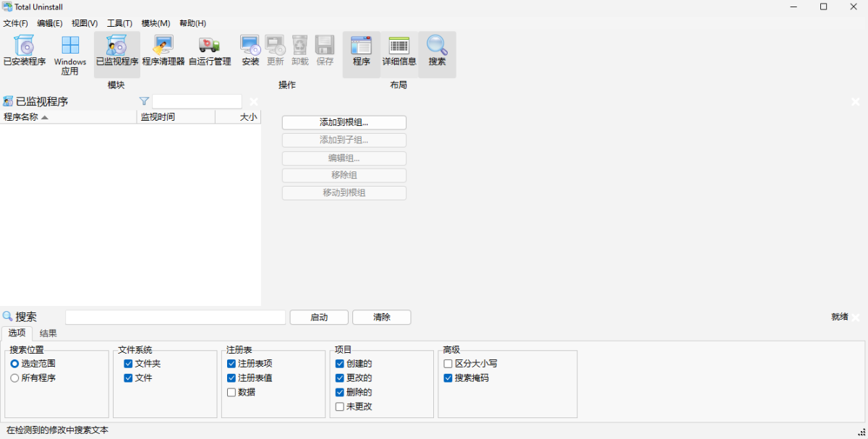Click the 添加到根组... button

[344, 123]
